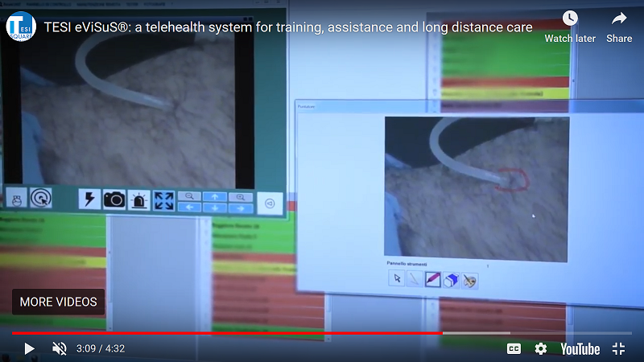
Task: Click the lightning bolt flash icon
Action: pos(89,200)
